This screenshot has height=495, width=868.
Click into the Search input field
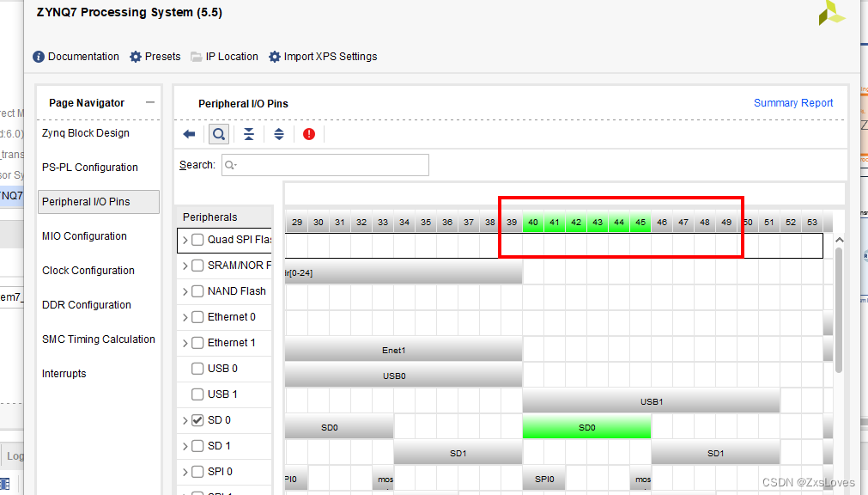[x=325, y=165]
